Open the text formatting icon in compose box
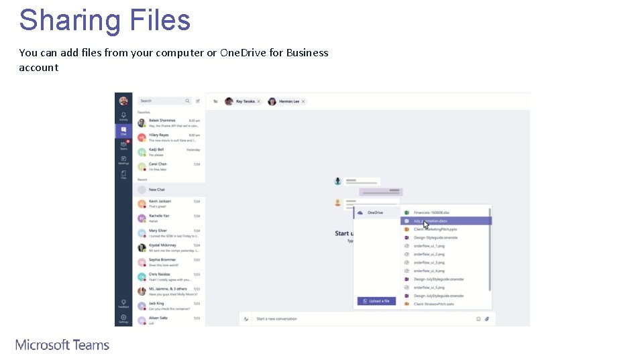 (x=246, y=319)
